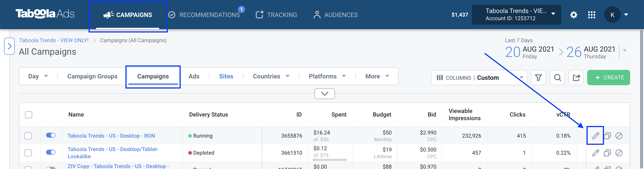Image resolution: width=644 pixels, height=169 pixels.
Task: Sort by the Clicks column header
Action: [x=517, y=115]
